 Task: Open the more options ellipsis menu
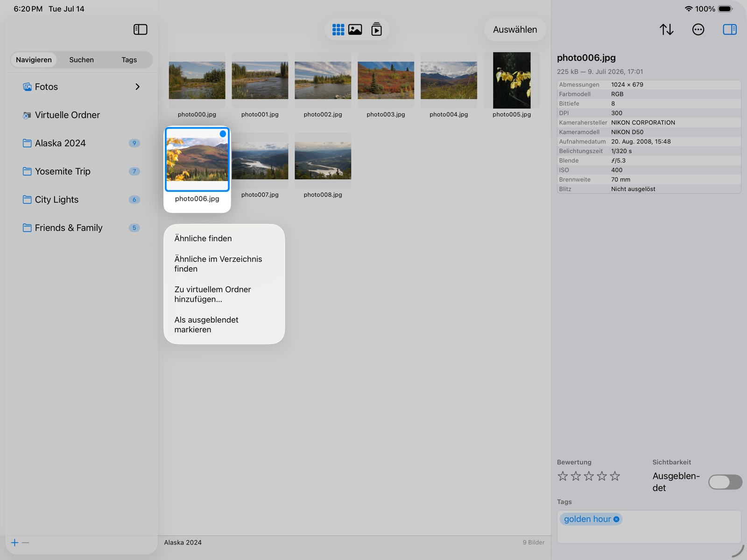click(x=698, y=29)
